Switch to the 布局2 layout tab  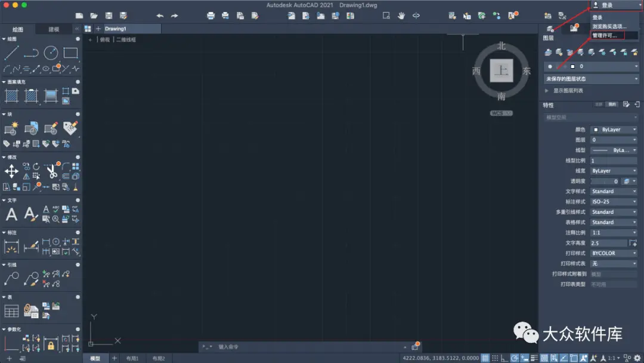[x=159, y=358]
